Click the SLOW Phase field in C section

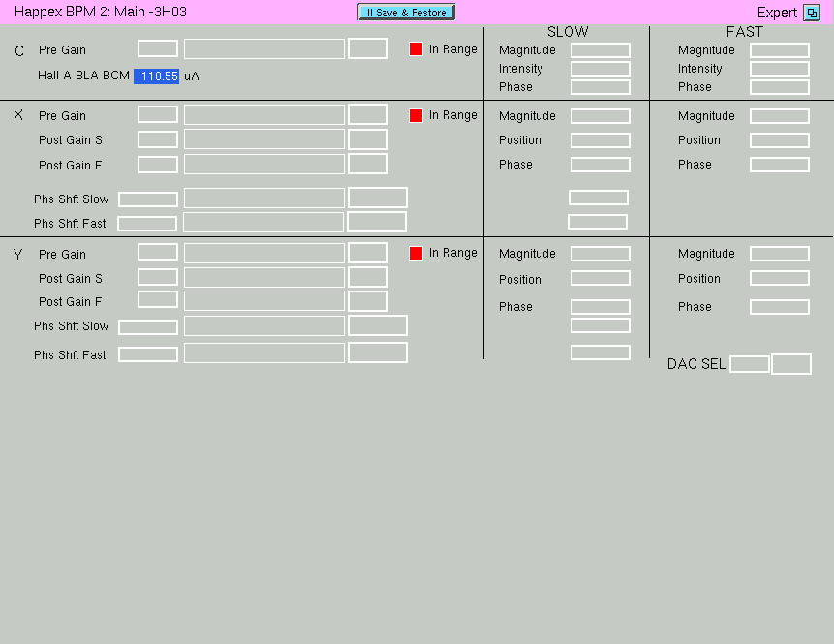coord(601,87)
